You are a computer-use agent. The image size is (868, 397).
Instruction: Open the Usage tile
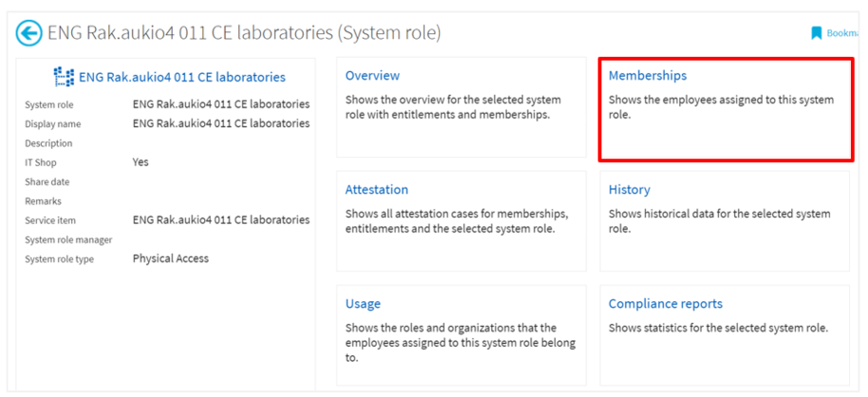462,334
